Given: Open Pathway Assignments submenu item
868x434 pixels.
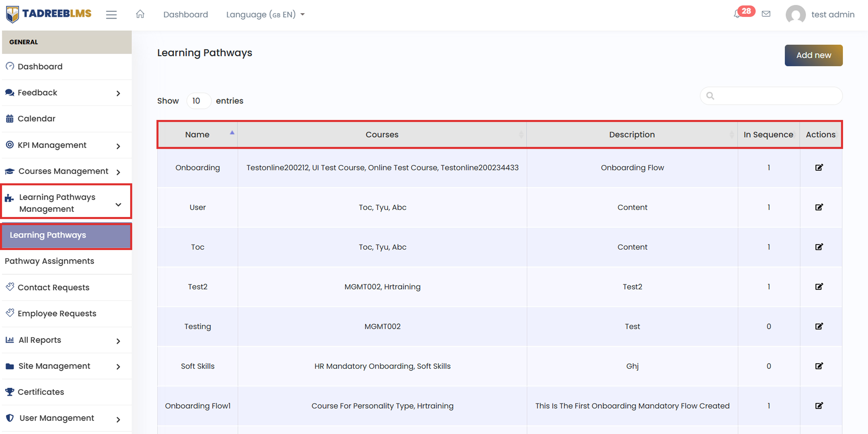Looking at the screenshot, I should click(x=50, y=261).
